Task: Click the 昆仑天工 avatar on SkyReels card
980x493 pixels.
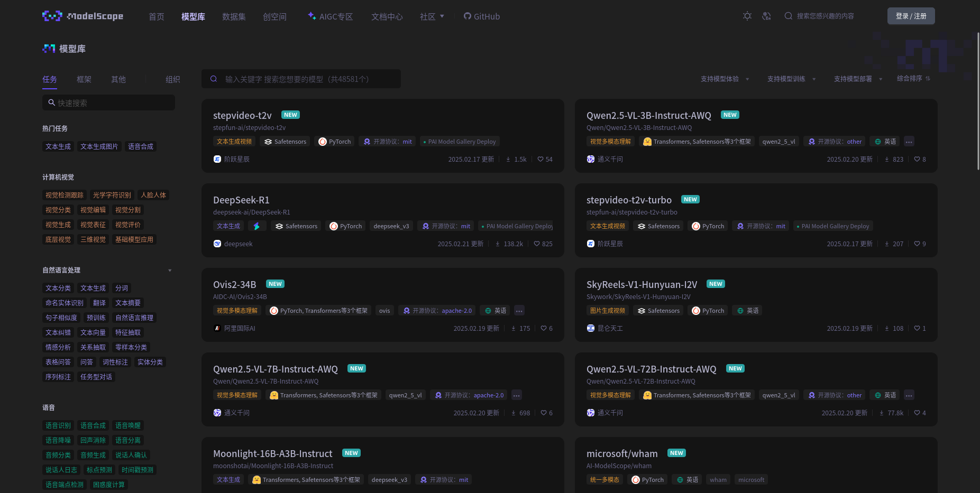Action: pos(591,328)
